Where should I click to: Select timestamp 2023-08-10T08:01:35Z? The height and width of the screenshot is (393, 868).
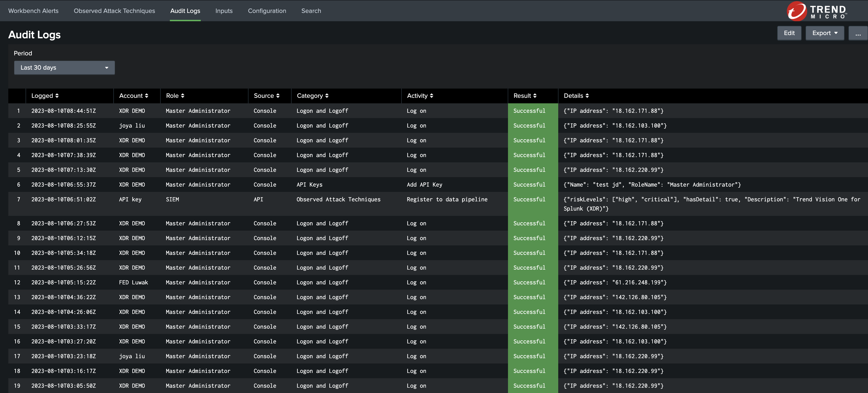click(x=63, y=140)
